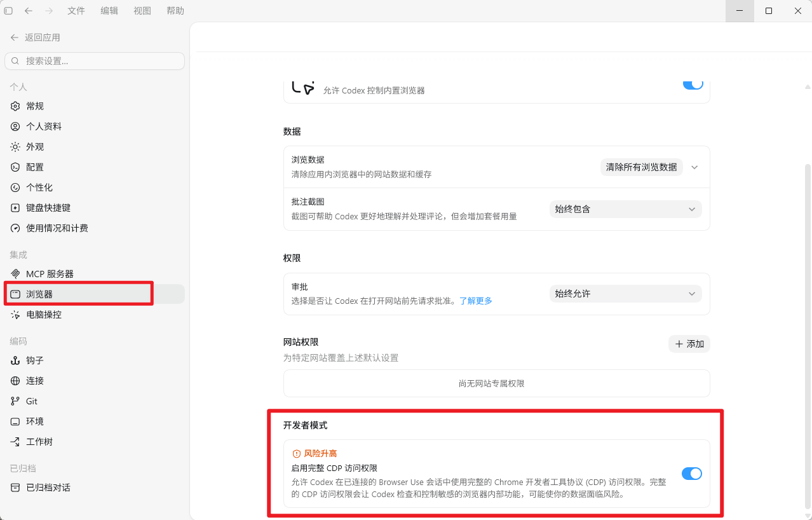
Task: Click the 网站权限 heading
Action: [x=301, y=343]
